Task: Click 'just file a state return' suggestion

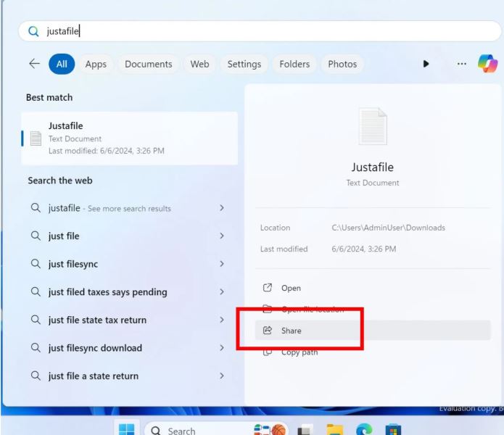Action: (128, 376)
